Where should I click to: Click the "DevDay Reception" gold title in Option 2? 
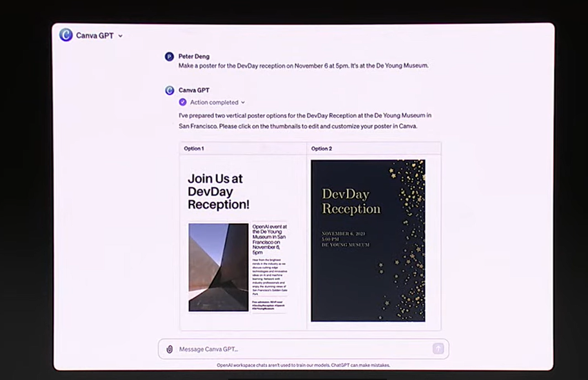(x=351, y=201)
